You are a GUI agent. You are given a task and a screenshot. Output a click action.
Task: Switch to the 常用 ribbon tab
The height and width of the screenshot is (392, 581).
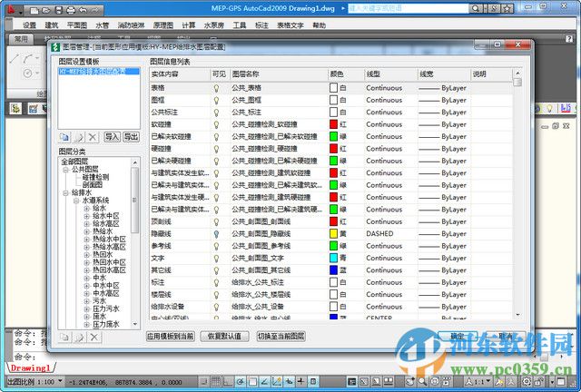tap(21, 38)
